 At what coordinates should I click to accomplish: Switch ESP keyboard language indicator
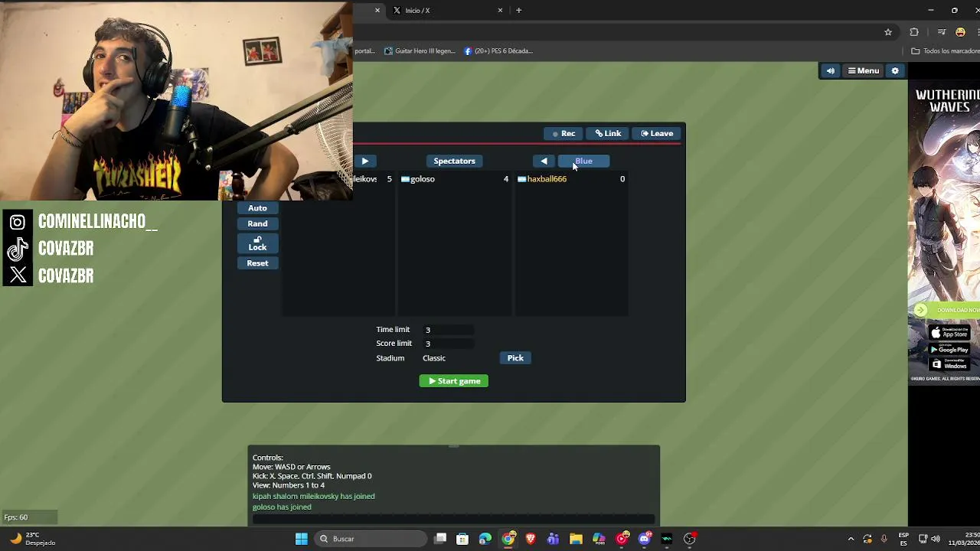coord(903,539)
